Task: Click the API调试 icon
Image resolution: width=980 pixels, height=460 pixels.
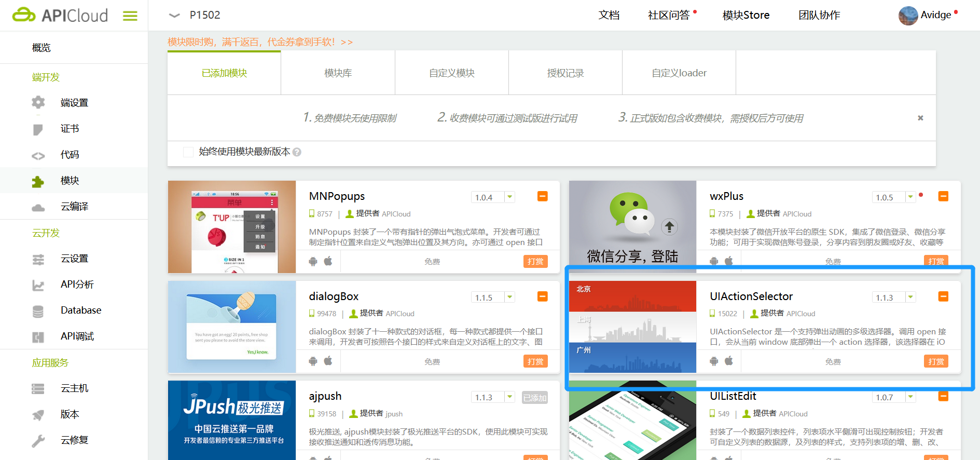Action: click(38, 337)
